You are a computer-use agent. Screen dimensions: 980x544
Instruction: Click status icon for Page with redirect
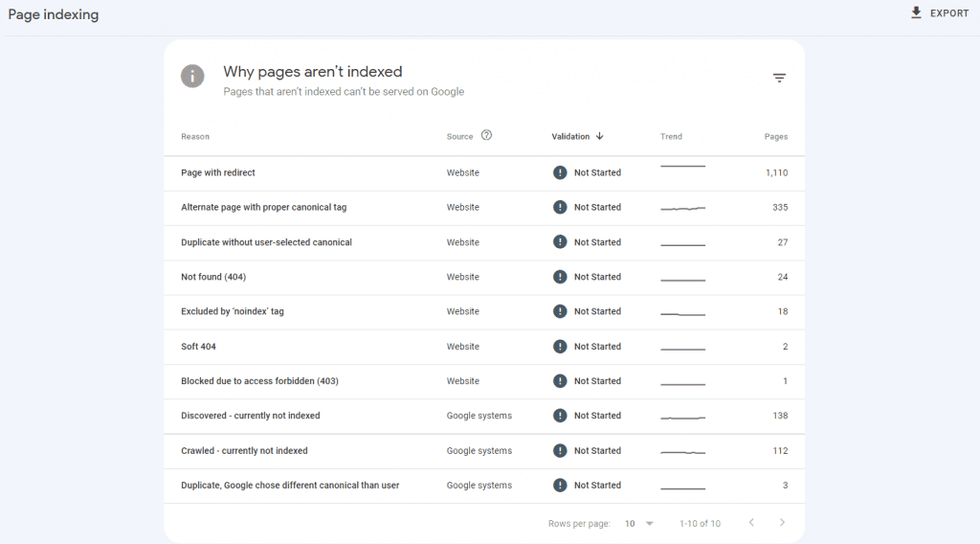(x=560, y=172)
